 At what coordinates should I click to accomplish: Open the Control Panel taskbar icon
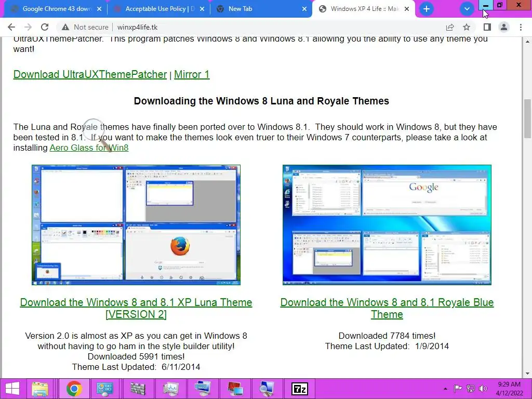(x=105, y=389)
